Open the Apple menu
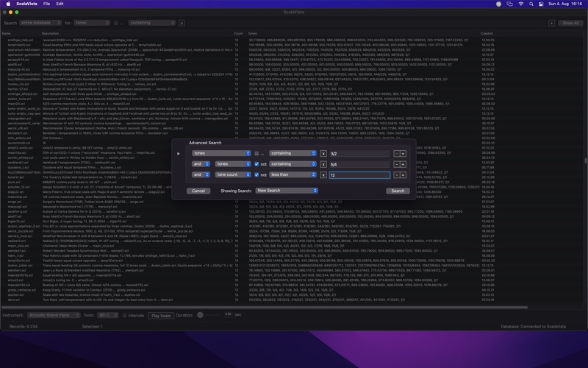The height and width of the screenshot is (368, 588). click(x=8, y=4)
